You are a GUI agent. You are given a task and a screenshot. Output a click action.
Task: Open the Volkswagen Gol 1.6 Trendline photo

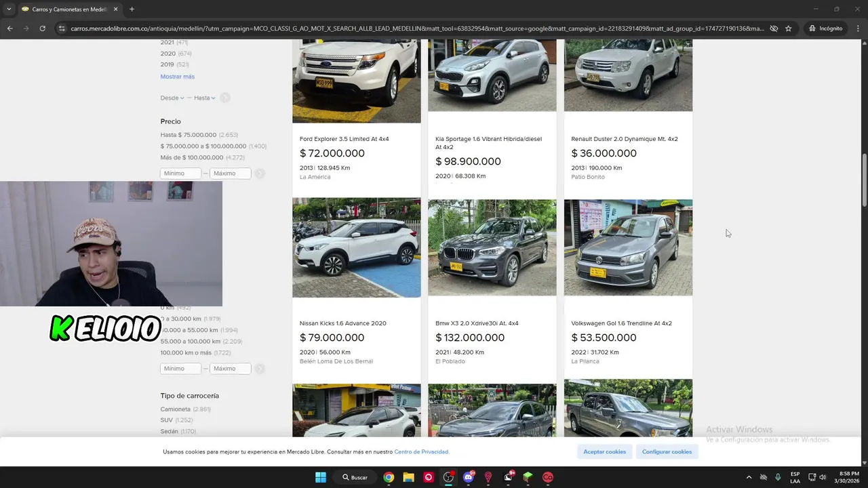point(628,247)
